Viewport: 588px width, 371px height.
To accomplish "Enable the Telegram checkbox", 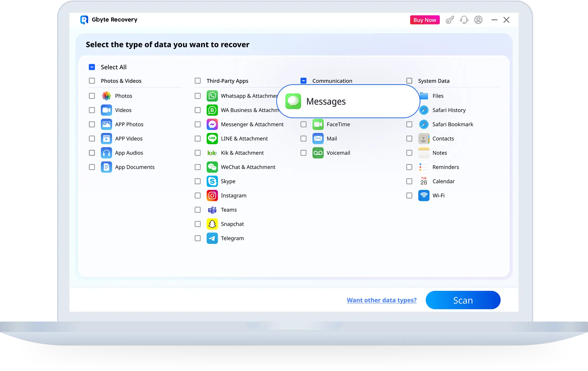I will [198, 238].
